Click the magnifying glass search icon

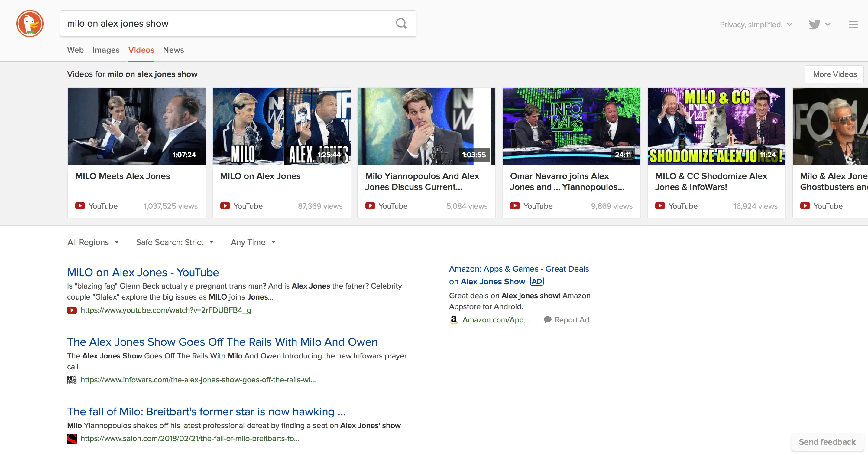401,24
